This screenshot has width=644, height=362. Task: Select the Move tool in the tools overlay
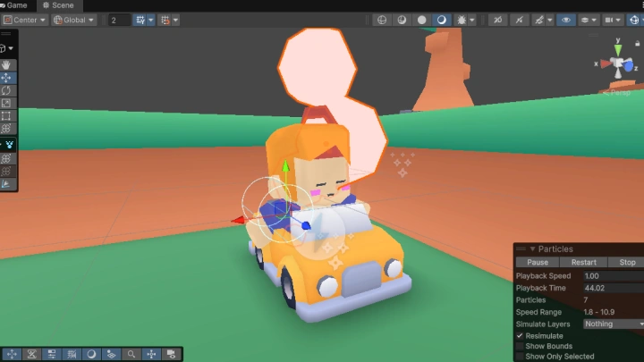pos(6,78)
